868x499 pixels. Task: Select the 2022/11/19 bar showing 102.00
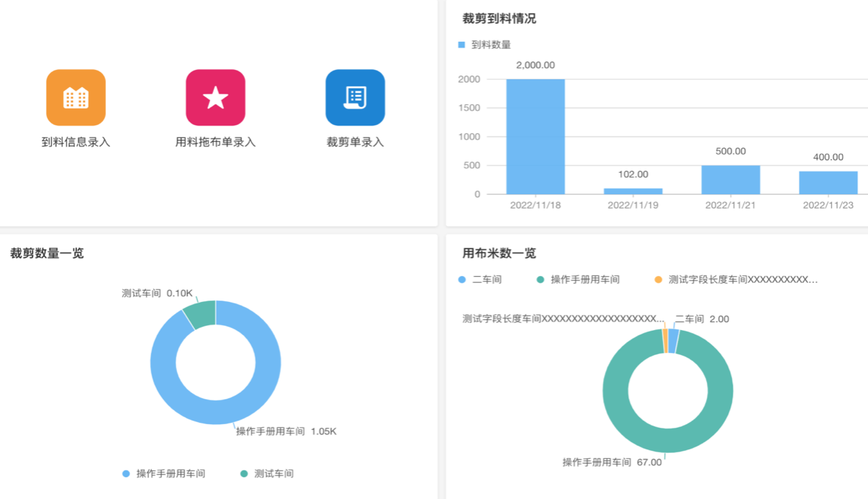tap(633, 191)
